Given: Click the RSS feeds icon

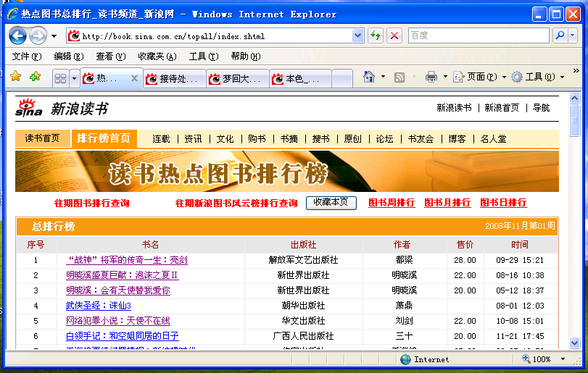Looking at the screenshot, I should [399, 77].
